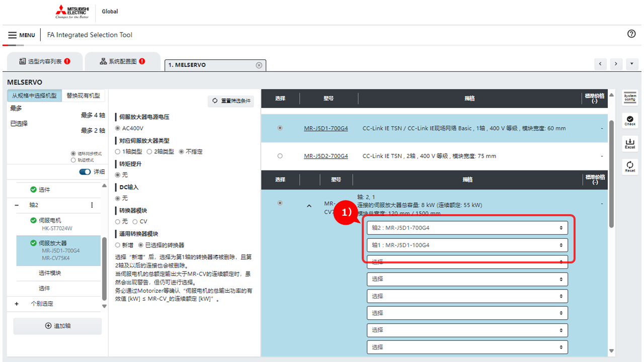
Task: Select the MR-J5D2-700G4 row radio button
Action: (x=280, y=156)
